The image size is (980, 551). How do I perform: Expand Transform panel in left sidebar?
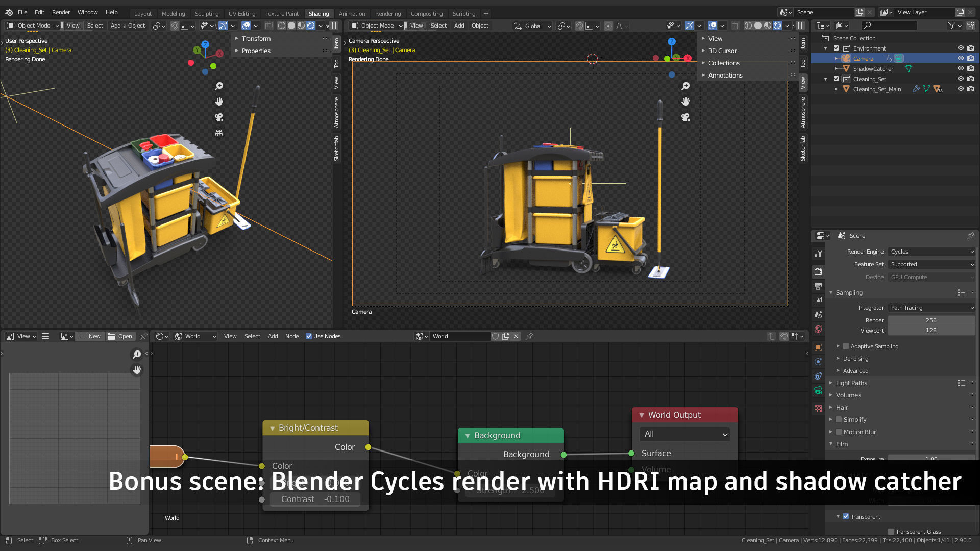pos(256,39)
